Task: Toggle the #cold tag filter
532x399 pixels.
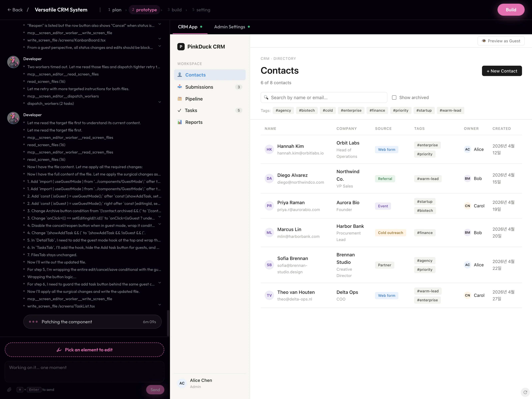Action: [x=327, y=110]
